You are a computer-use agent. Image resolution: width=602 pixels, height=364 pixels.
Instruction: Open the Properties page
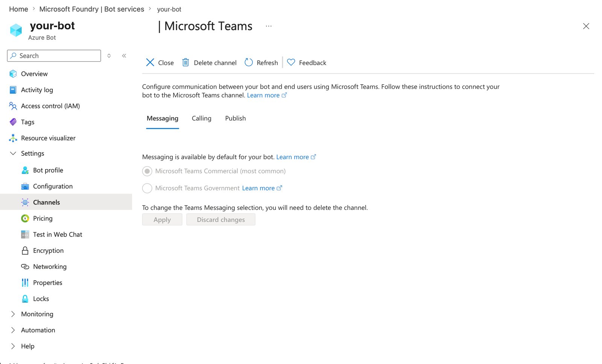pyautogui.click(x=47, y=283)
